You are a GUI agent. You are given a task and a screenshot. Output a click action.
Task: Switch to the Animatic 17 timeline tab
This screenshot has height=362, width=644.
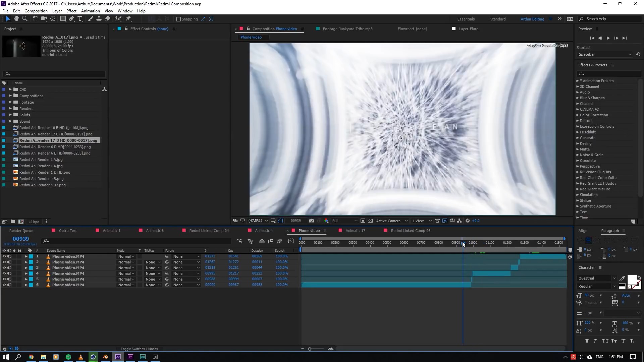coord(355,231)
